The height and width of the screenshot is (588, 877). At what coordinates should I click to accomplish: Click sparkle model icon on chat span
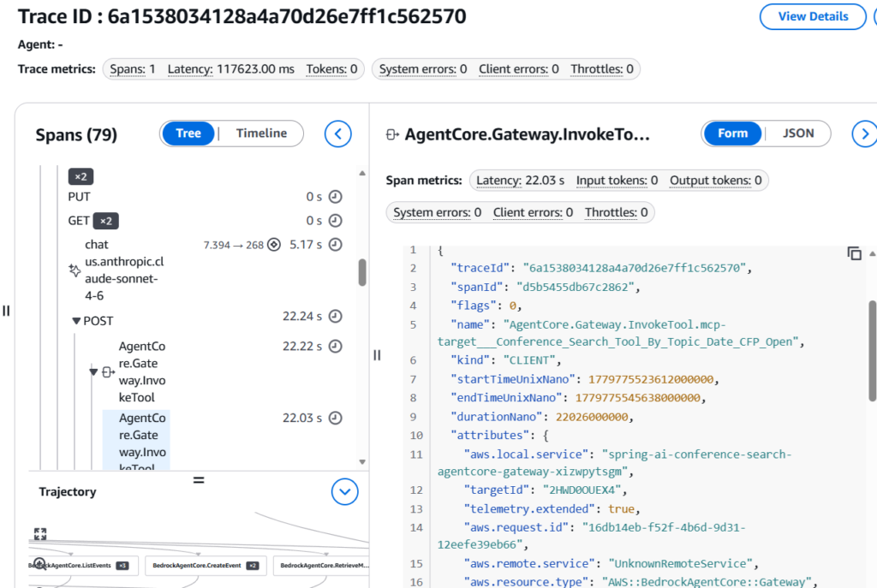[75, 270]
